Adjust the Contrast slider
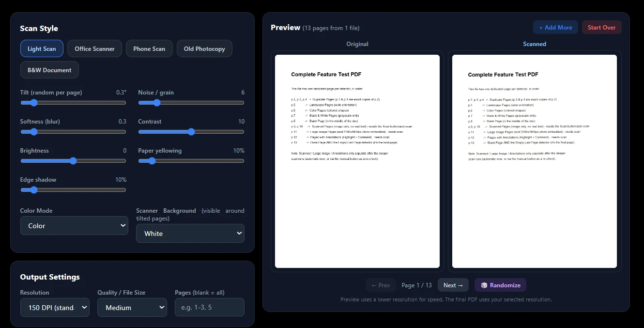Viewport: 644px width, 328px height. tap(191, 132)
